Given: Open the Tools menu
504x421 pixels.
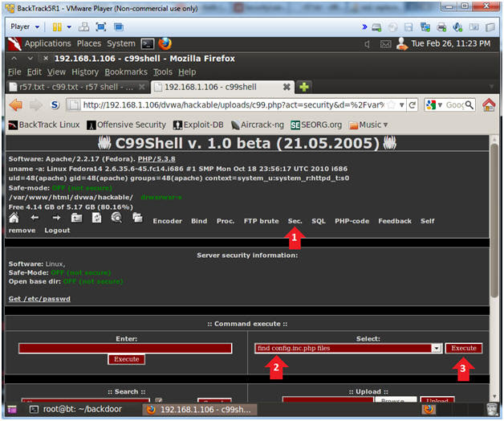Looking at the screenshot, I should [163, 72].
